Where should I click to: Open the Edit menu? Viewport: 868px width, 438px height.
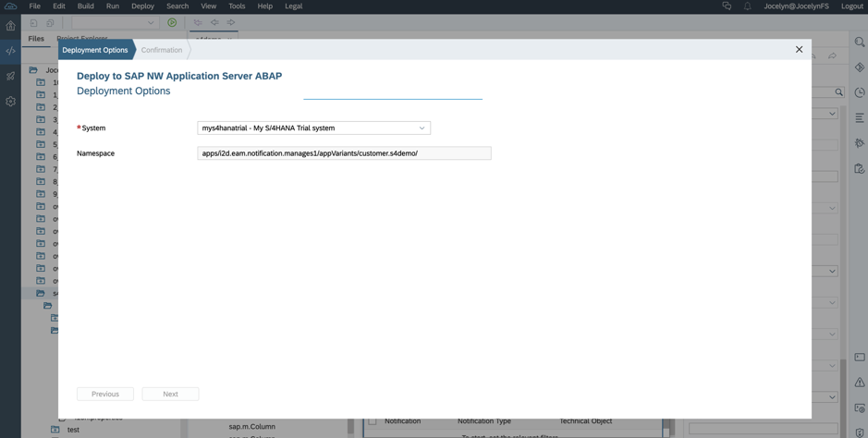(x=58, y=6)
